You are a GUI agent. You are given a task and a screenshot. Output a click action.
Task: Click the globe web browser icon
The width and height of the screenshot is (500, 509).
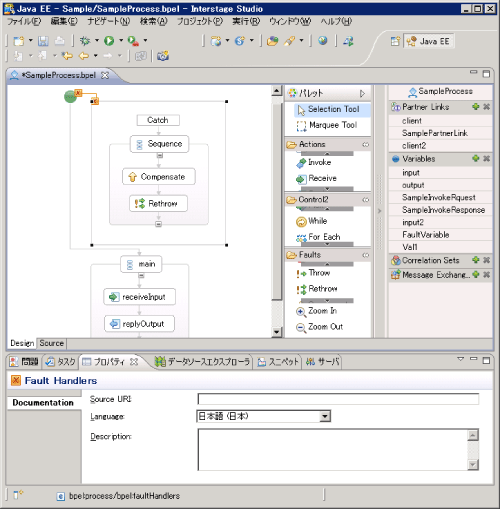322,41
